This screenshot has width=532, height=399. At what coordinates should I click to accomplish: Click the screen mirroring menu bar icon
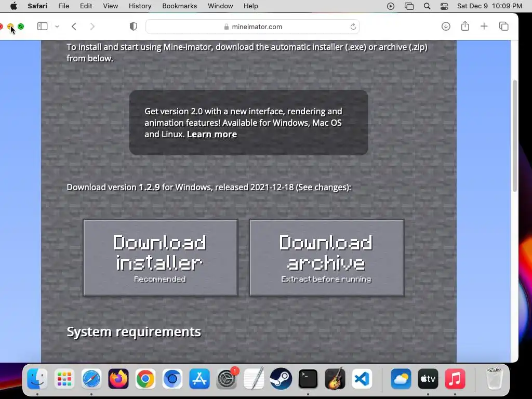tap(409, 6)
